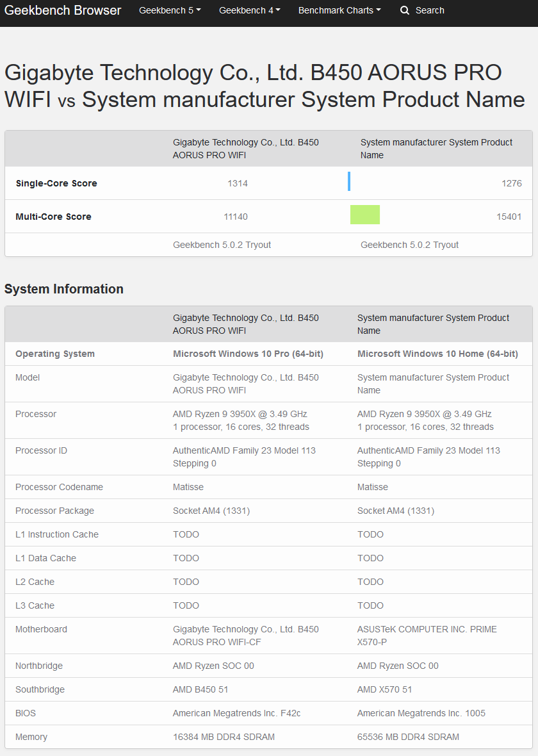Screen dimensions: 538x756
Task: Click the L1 Data Cache label
Action: 46,558
